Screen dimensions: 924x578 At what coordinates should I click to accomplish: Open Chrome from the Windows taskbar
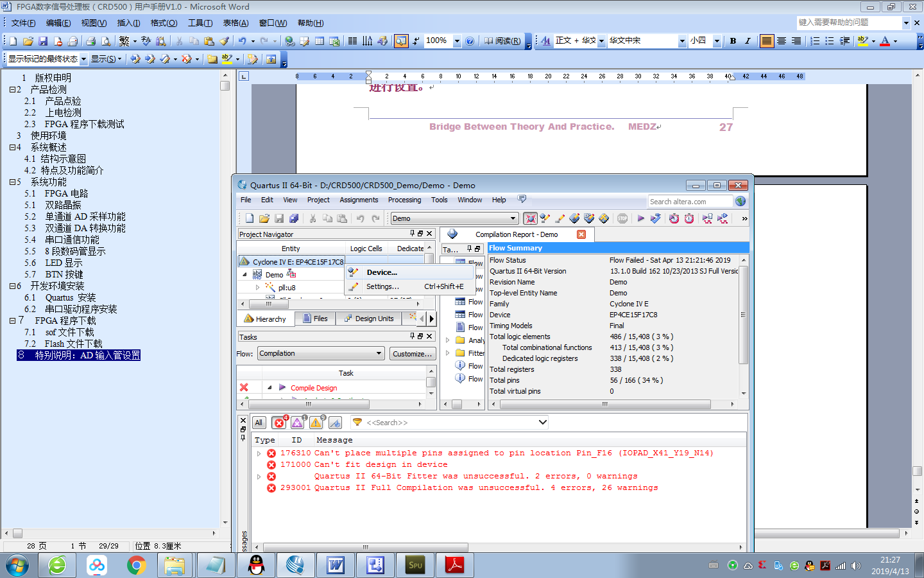(136, 565)
